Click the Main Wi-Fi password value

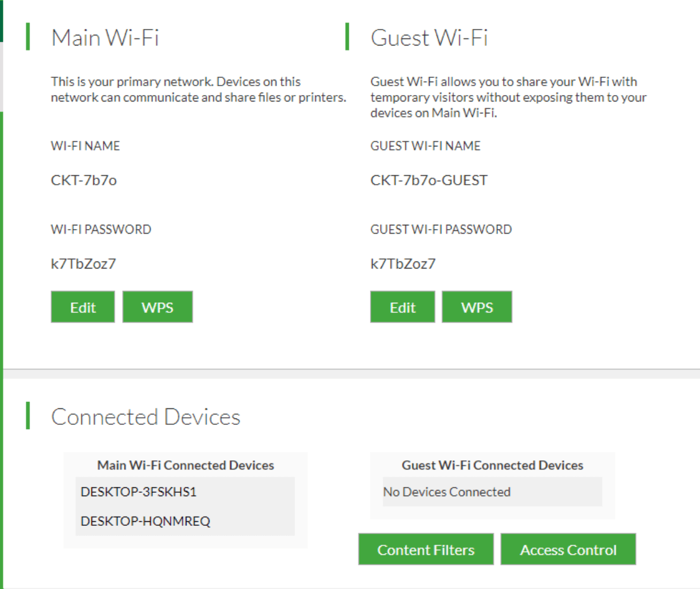(x=83, y=264)
